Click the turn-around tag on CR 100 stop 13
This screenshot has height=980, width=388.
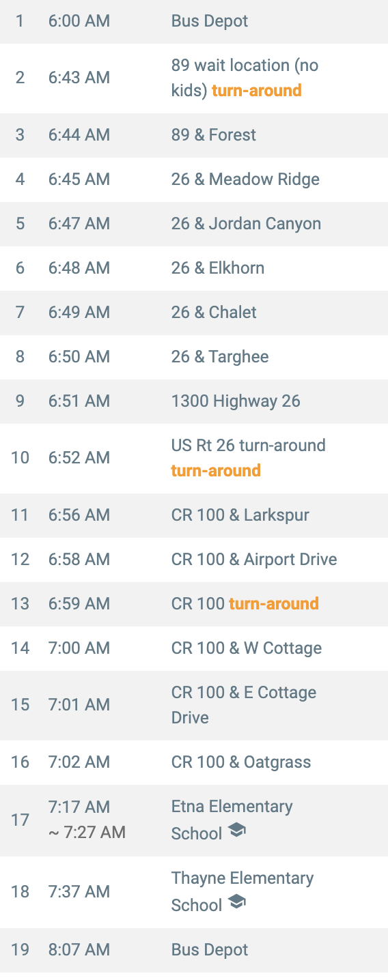click(x=274, y=604)
